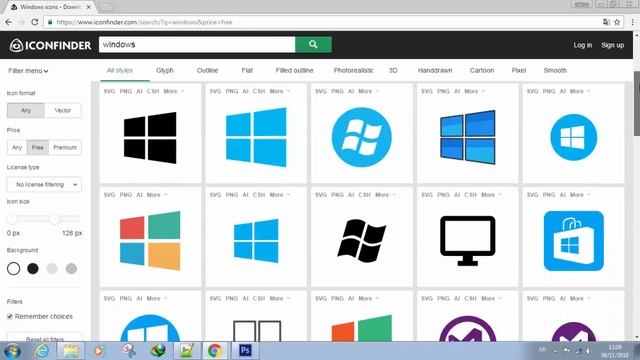The image size is (640, 360).
Task: Bookmark this page with the star icon
Action: click(617, 22)
